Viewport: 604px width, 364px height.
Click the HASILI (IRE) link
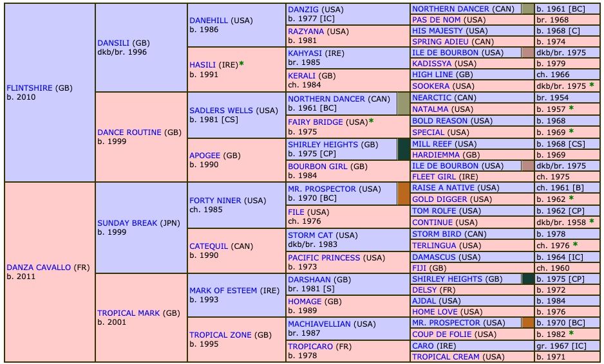point(202,66)
